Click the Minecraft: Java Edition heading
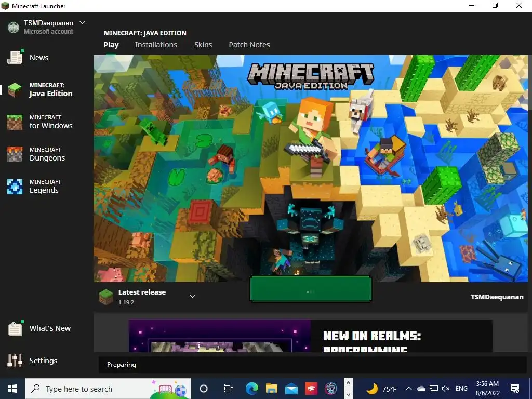Image resolution: width=532 pixels, height=399 pixels. [145, 33]
